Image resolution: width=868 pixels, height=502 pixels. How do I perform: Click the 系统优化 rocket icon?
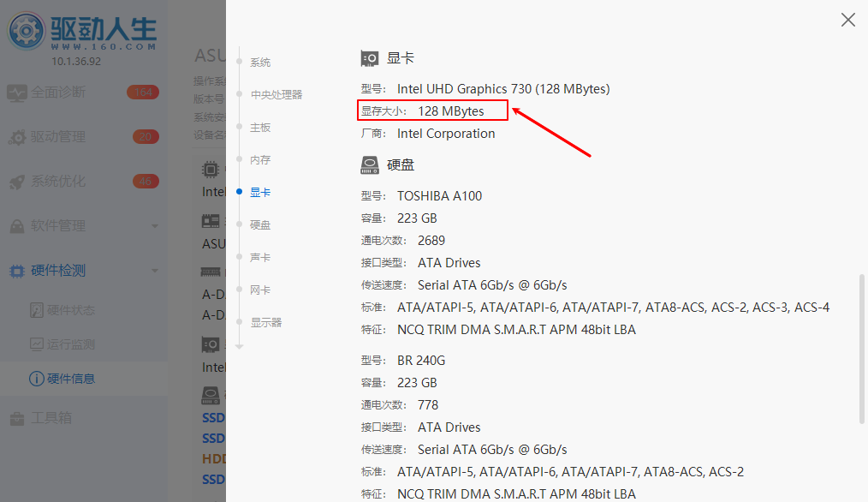coord(17,182)
